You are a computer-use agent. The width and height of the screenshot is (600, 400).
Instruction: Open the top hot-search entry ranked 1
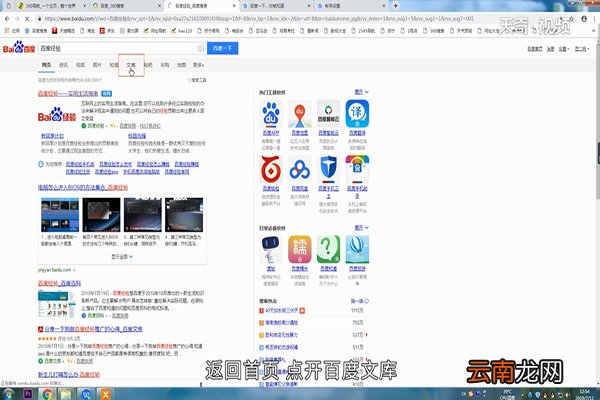(282, 310)
